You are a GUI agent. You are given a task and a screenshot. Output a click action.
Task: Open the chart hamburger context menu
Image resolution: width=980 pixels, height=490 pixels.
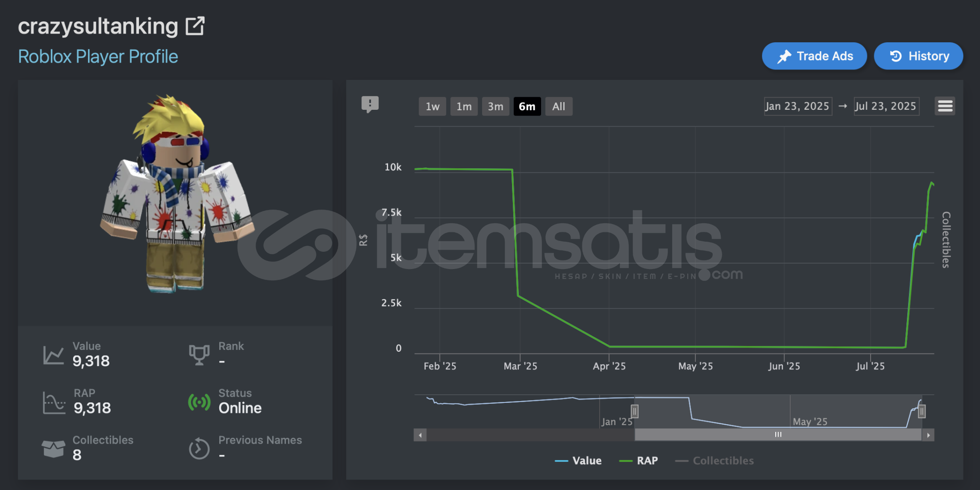[945, 106]
